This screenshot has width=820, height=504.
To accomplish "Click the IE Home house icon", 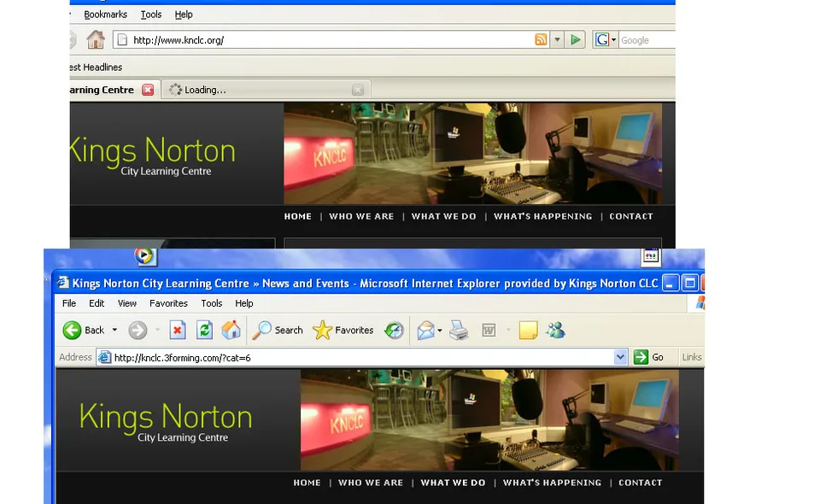I will pyautogui.click(x=231, y=330).
